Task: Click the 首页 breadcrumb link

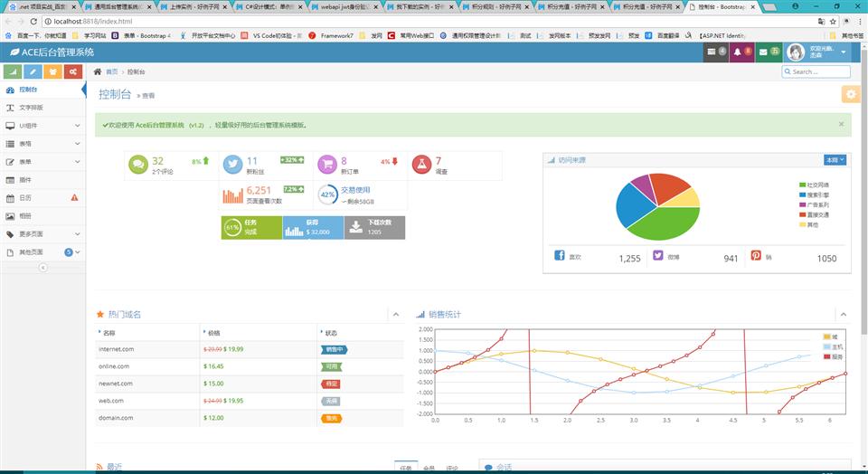Action: (111, 71)
